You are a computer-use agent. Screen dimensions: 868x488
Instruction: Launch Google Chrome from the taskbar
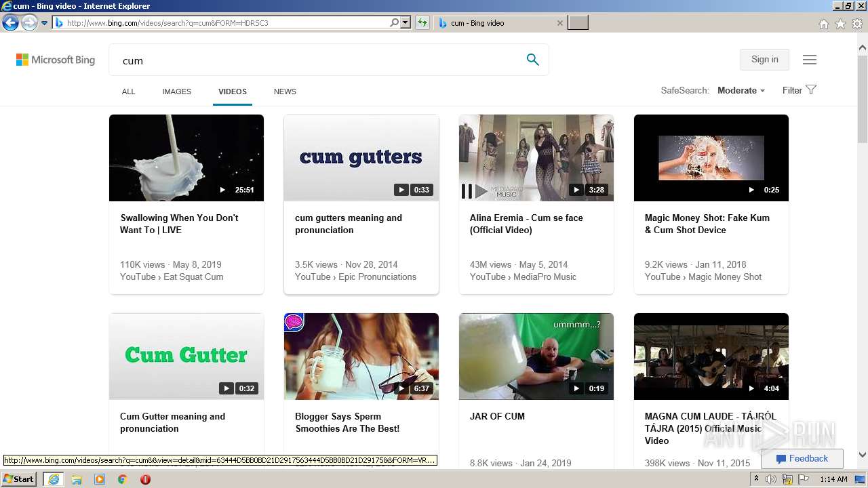(x=122, y=479)
